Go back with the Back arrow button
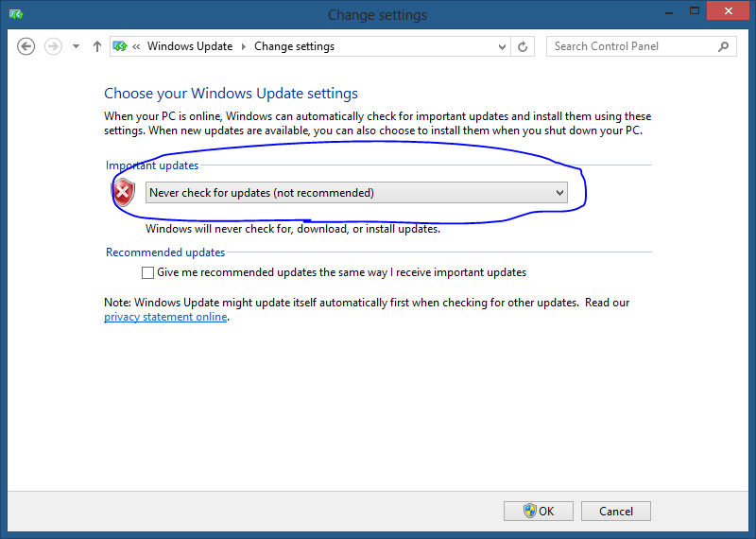The width and height of the screenshot is (756, 539). (x=26, y=46)
